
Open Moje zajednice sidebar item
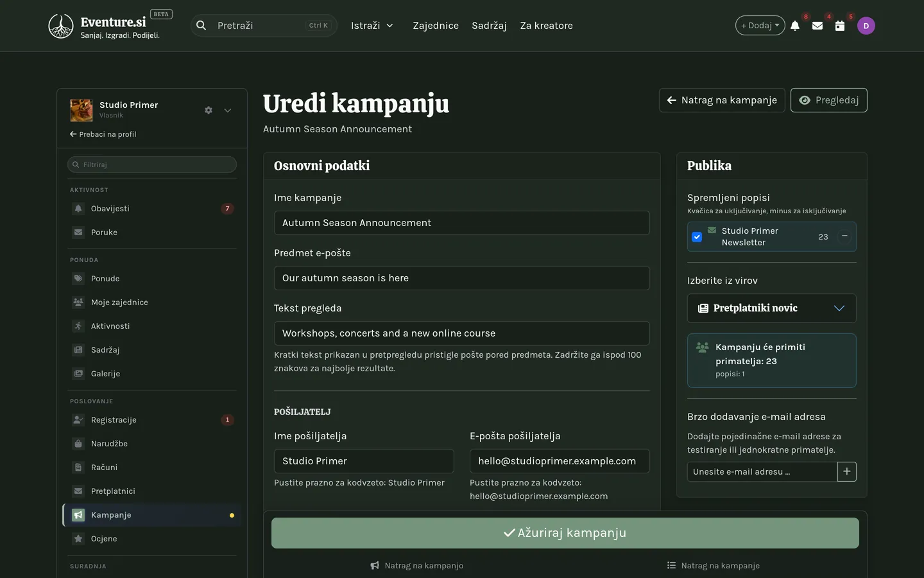tap(152, 302)
